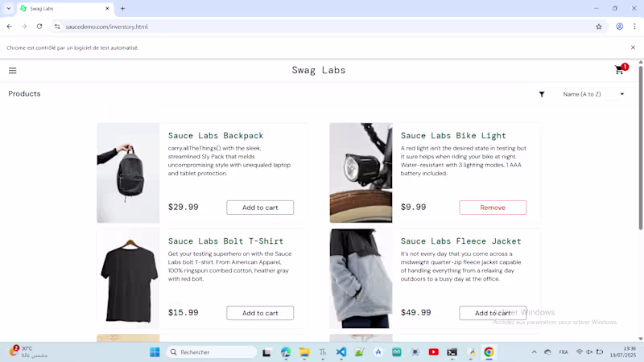This screenshot has width=644, height=362.
Task: Click the page vertical scrollbar thumb
Action: [641, 147]
